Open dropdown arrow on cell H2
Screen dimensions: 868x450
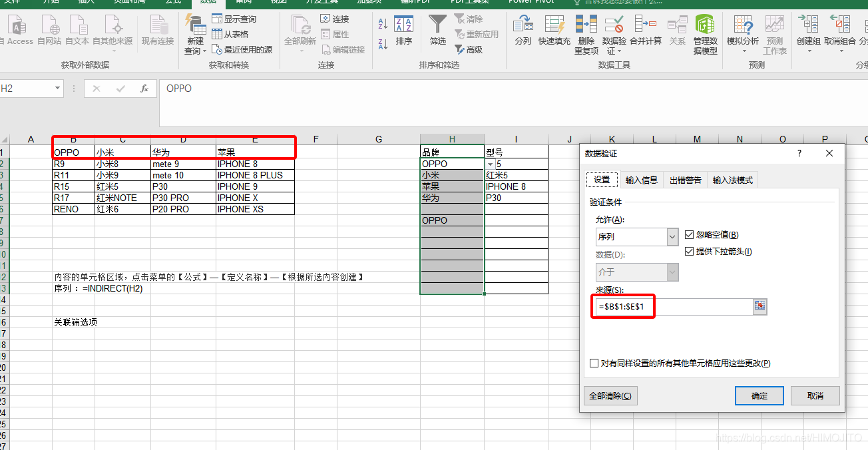point(491,164)
